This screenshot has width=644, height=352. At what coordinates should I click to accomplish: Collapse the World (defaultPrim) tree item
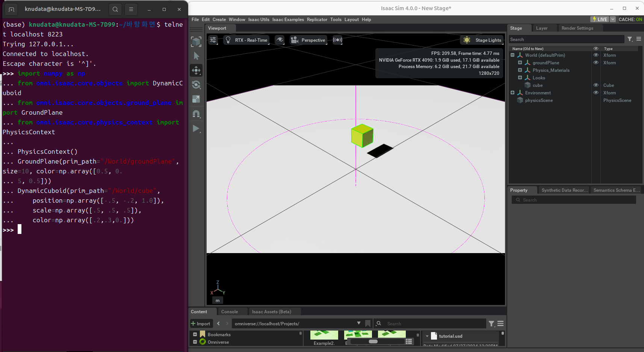pyautogui.click(x=513, y=55)
